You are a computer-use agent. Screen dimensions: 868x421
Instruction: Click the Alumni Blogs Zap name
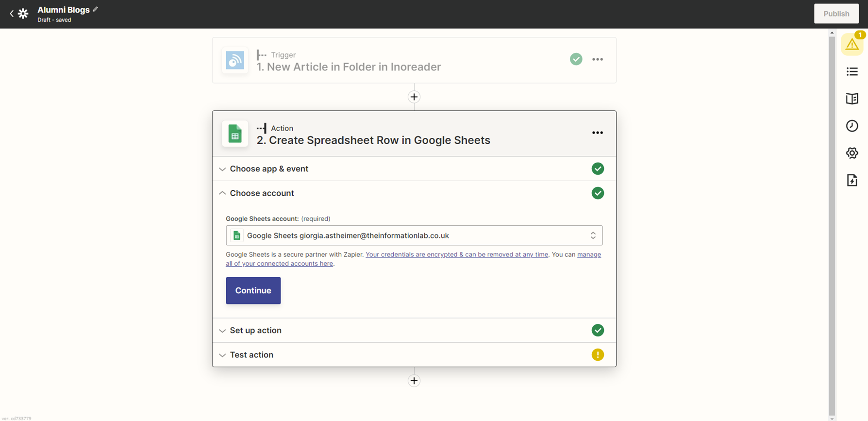64,10
